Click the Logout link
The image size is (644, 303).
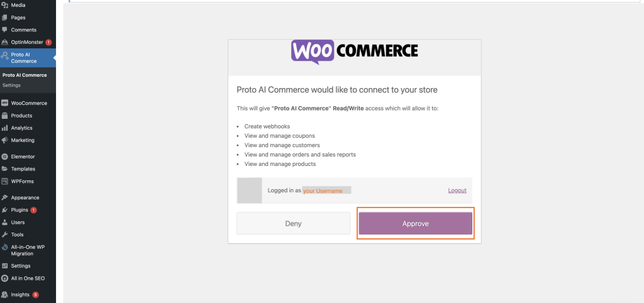pyautogui.click(x=457, y=190)
